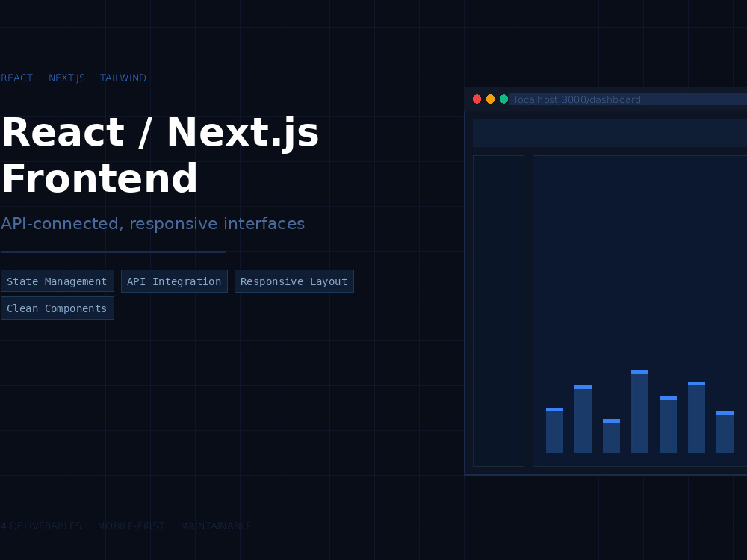747x560 pixels.
Task: Click the MOBILE-FIRST footer text
Action: [131, 526]
